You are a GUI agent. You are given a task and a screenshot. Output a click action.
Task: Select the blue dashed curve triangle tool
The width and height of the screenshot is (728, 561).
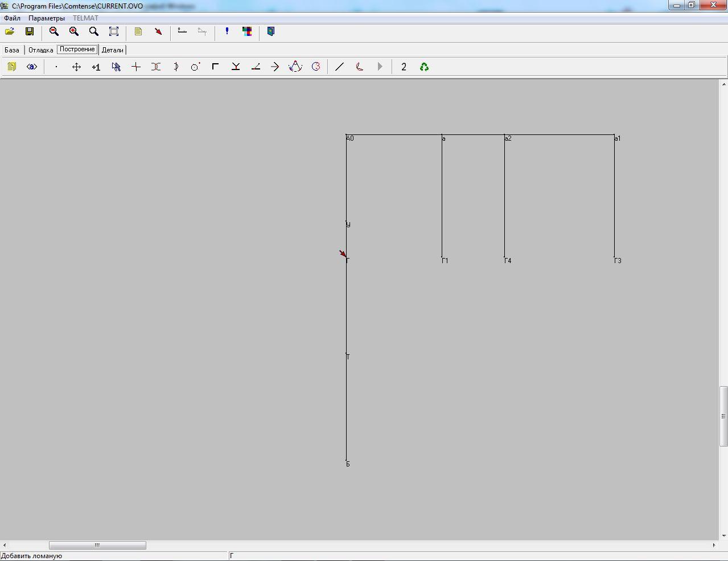click(295, 67)
